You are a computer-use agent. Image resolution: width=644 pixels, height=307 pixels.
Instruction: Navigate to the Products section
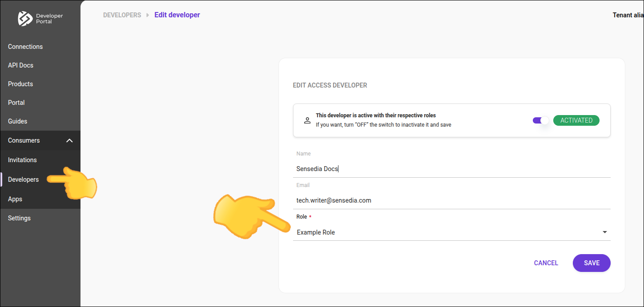20,84
